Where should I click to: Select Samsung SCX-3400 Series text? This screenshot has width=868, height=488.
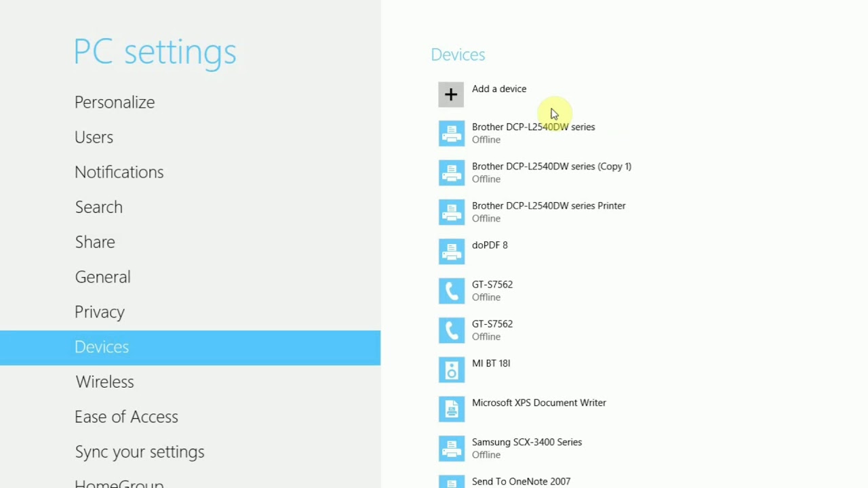(527, 442)
